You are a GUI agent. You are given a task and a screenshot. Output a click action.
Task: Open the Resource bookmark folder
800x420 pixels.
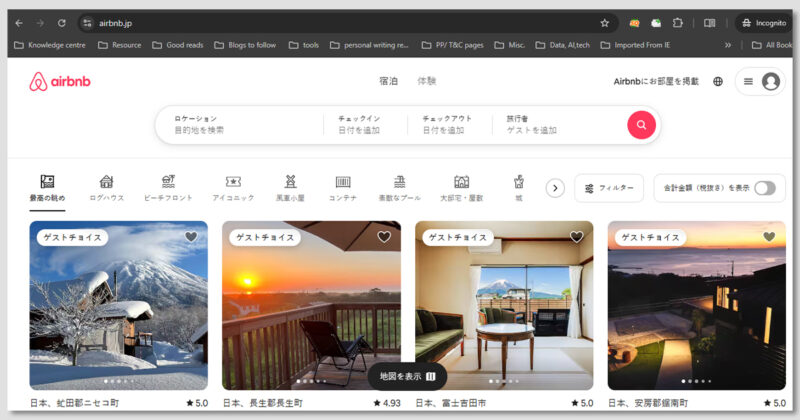click(x=119, y=45)
